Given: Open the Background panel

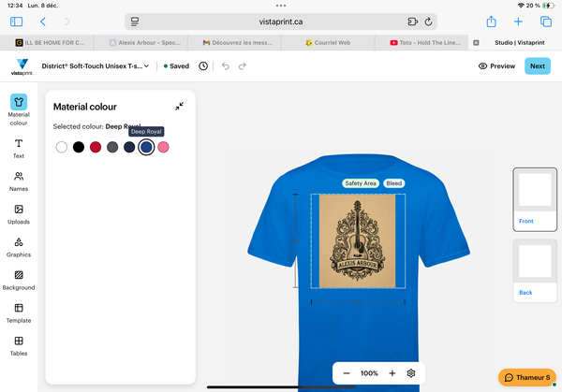Looking at the screenshot, I should point(18,280).
